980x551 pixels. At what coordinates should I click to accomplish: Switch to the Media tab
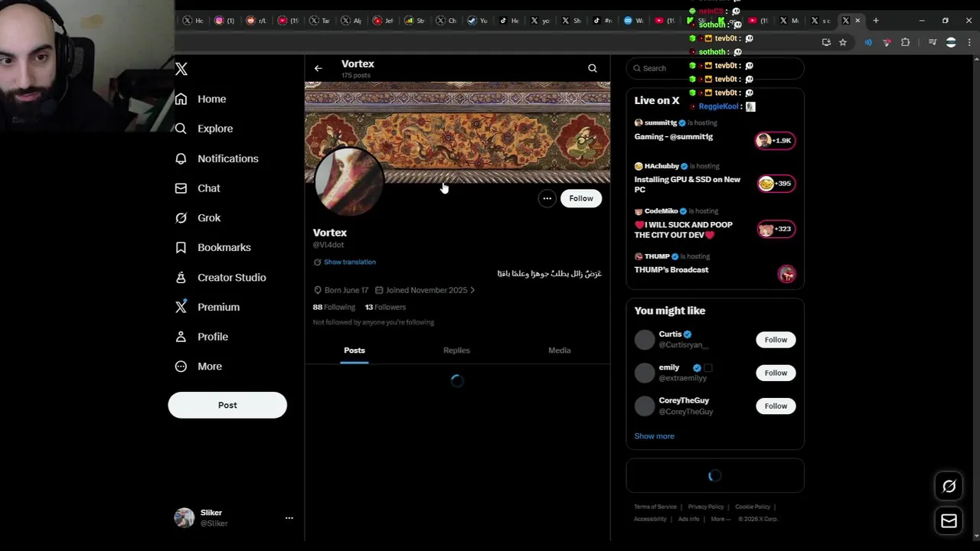pos(560,350)
